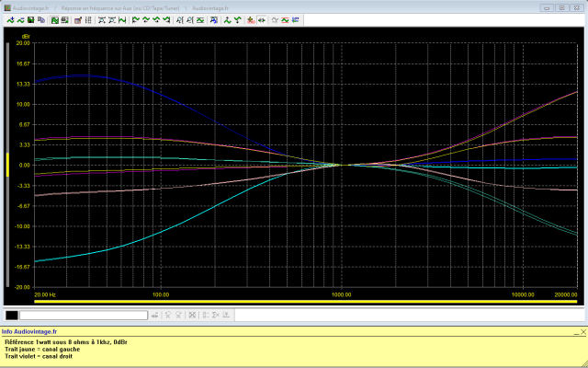
Task: Click the -16.67 Y-axis value
Action: pos(22,267)
